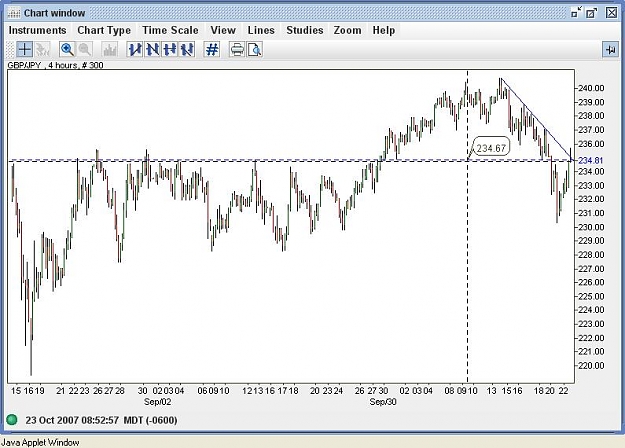This screenshot has height=448, width=625.
Task: Open the Chart Type menu
Action: click(x=104, y=30)
